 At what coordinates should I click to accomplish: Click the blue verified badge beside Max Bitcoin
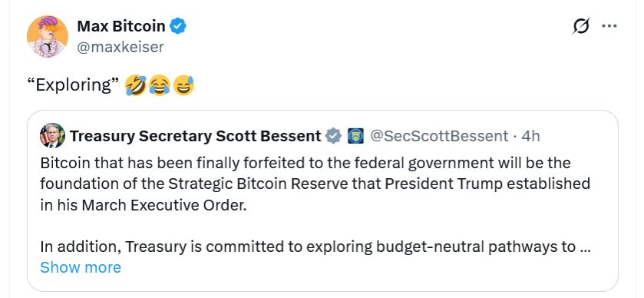[178, 27]
